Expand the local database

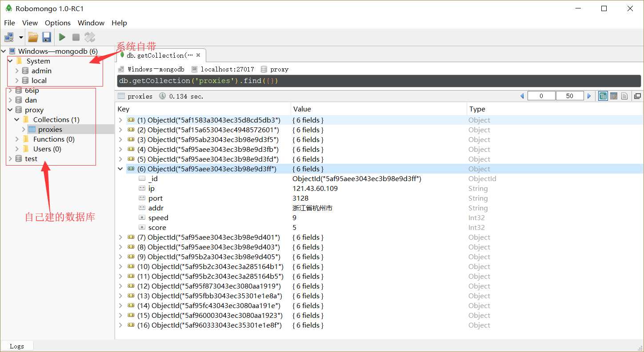coord(17,81)
